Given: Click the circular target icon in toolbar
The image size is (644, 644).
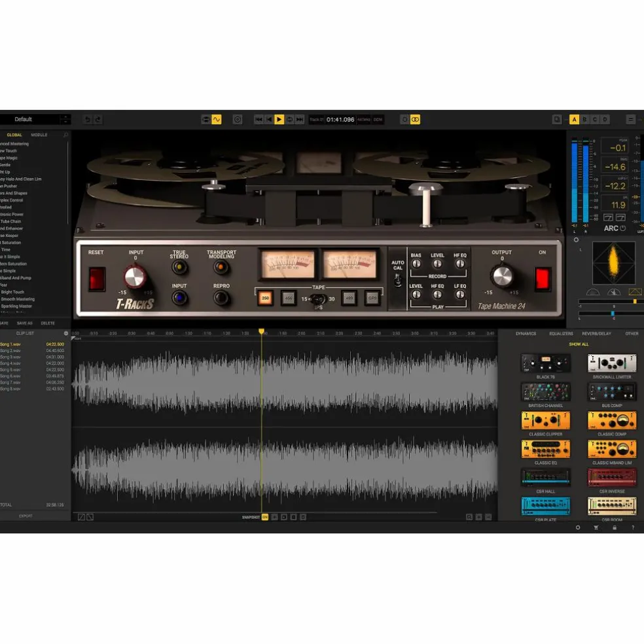Looking at the screenshot, I should click(238, 120).
